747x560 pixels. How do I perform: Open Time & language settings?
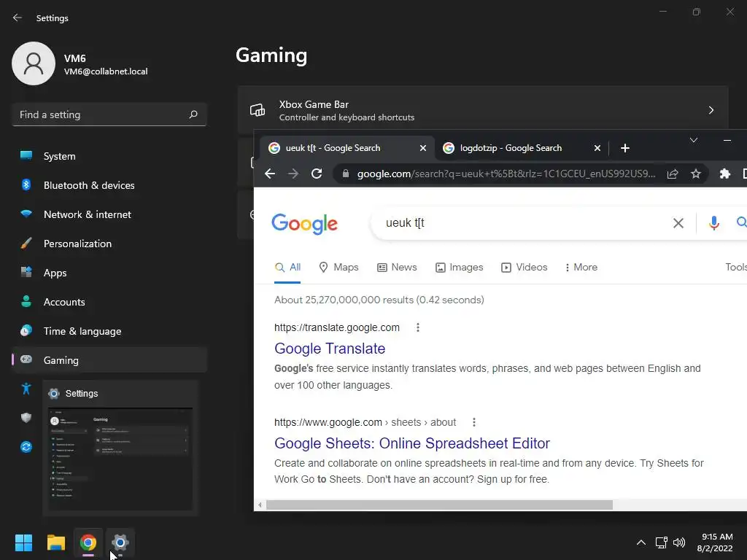(x=109, y=331)
